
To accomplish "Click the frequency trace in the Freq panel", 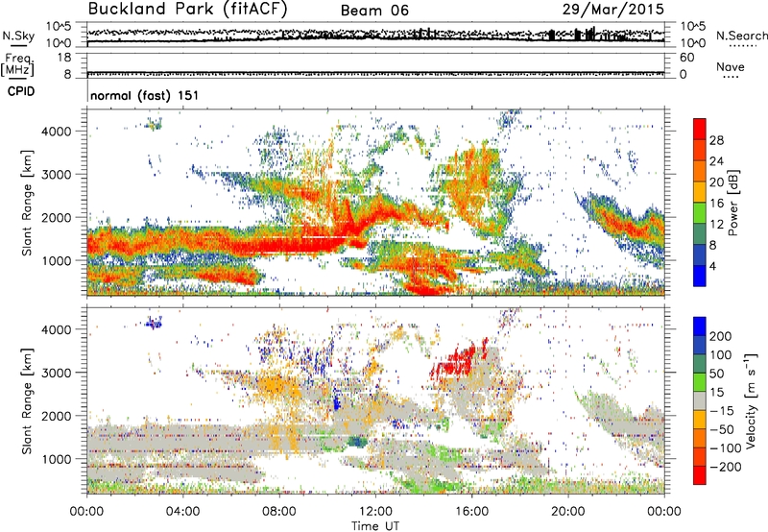I will pyautogui.click(x=375, y=74).
